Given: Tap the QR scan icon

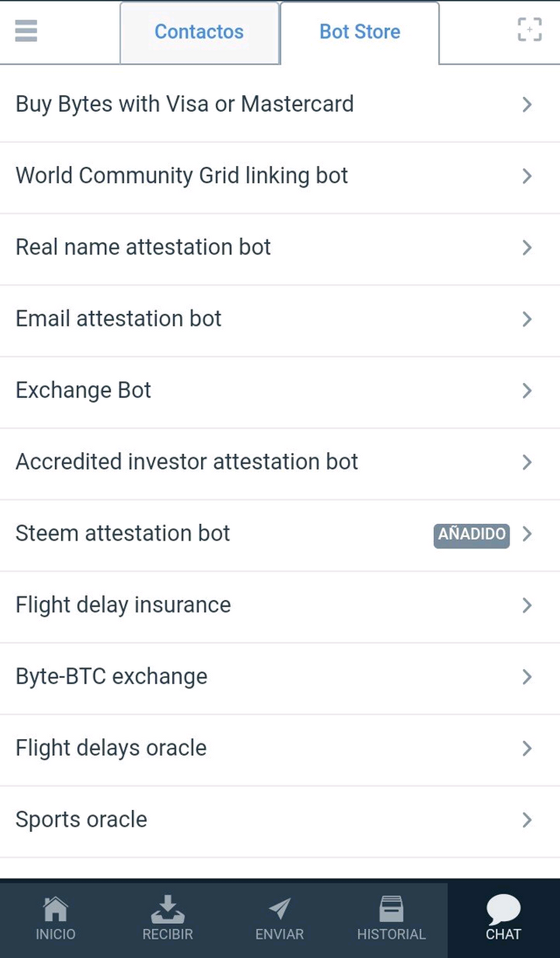Looking at the screenshot, I should click(x=529, y=30).
